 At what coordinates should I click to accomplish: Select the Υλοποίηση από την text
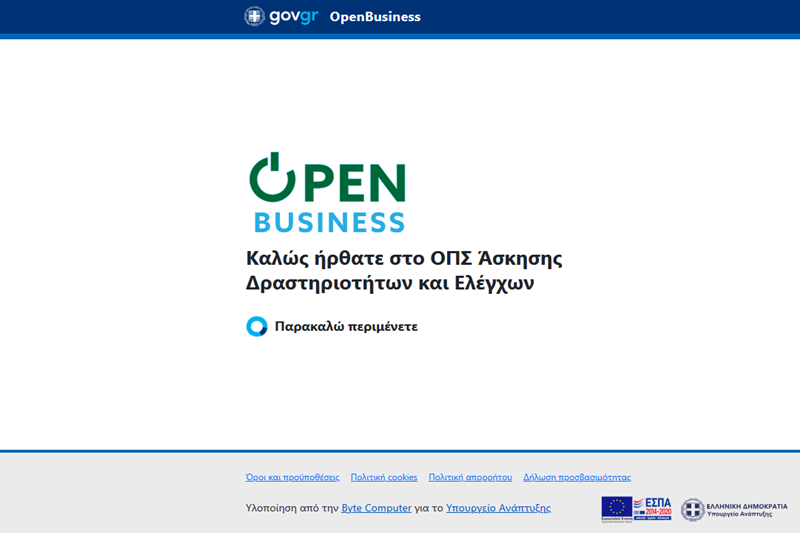(x=292, y=508)
